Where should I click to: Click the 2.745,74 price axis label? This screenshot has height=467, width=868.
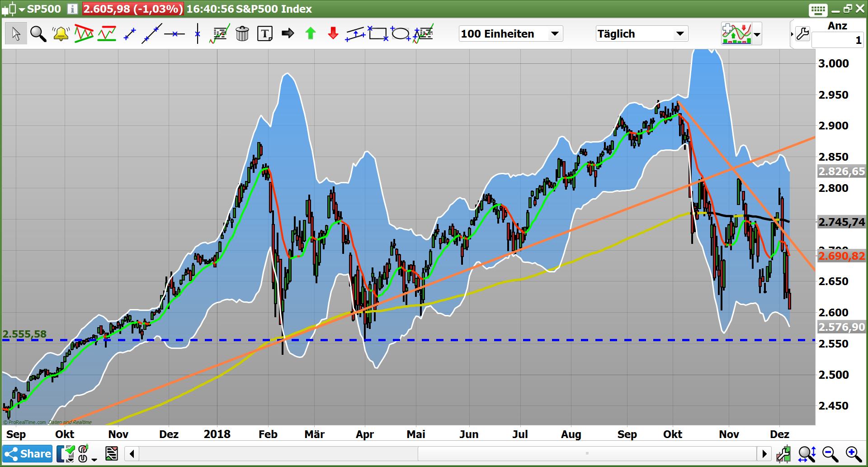click(841, 222)
